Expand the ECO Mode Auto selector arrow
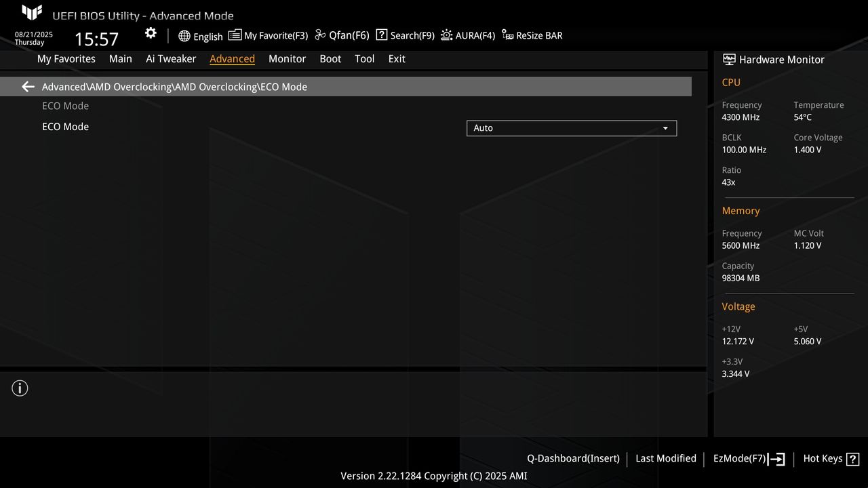Viewport: 868px width, 488px height. [x=665, y=128]
